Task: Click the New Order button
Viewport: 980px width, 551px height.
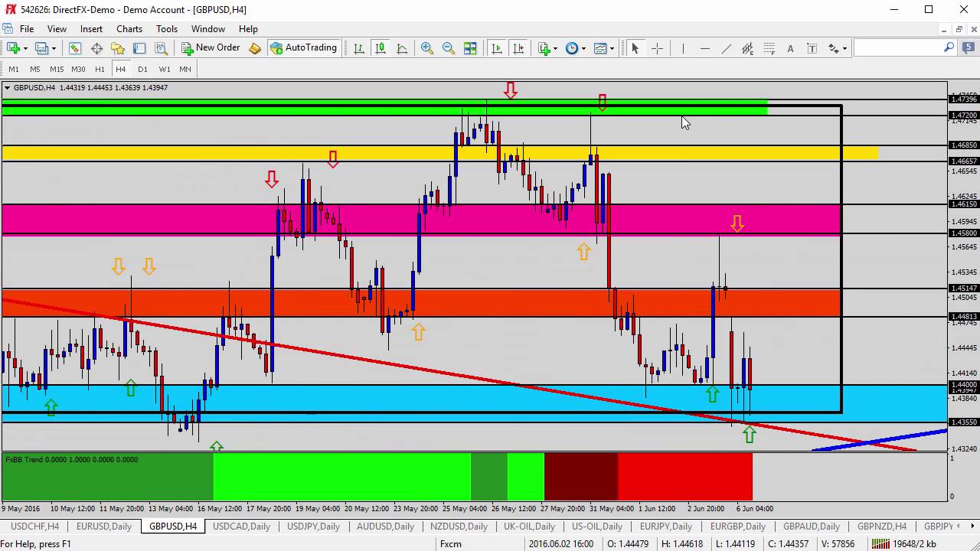Action: [211, 47]
